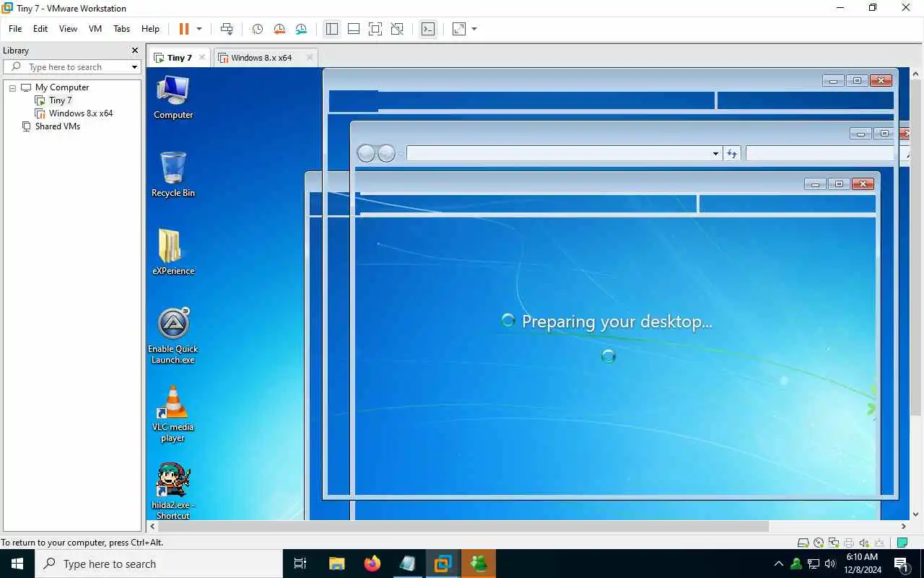Show hidden system tray icons
Viewport: 924px width, 578px height.
[x=779, y=564]
